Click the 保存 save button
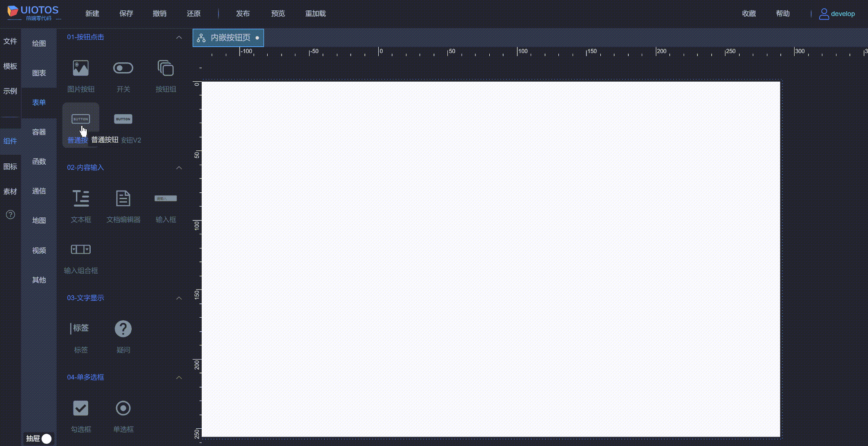Viewport: 868px width, 446px height. click(x=126, y=13)
